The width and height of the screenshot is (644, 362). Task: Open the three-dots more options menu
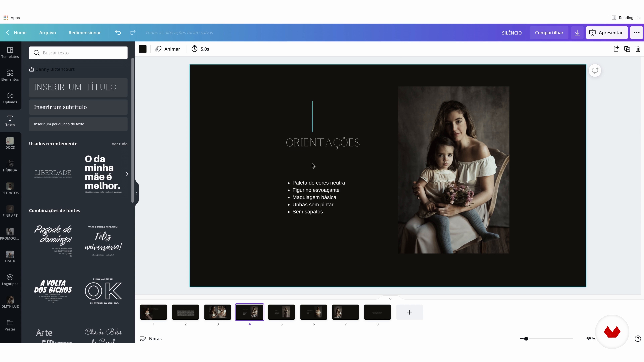click(x=636, y=33)
